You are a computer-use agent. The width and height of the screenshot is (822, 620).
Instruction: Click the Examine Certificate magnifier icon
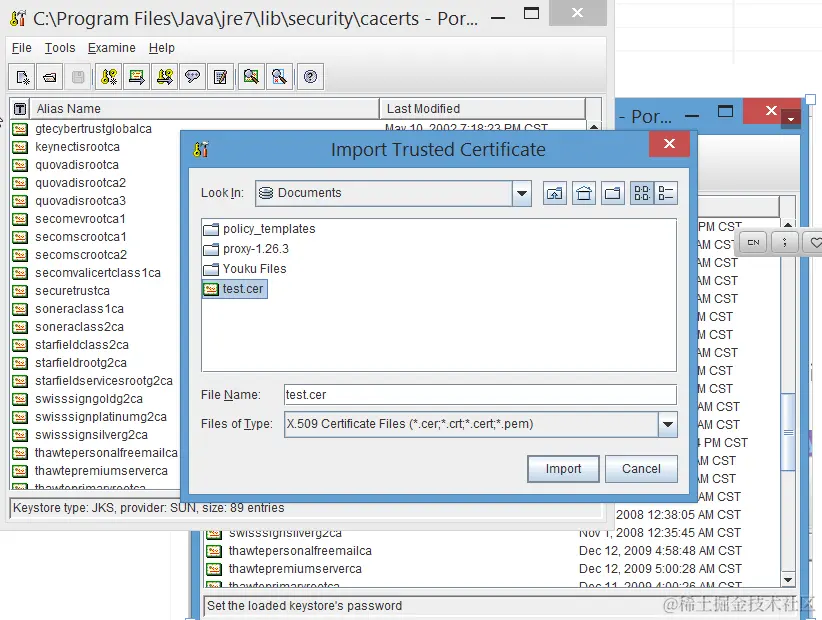pyautogui.click(x=251, y=78)
